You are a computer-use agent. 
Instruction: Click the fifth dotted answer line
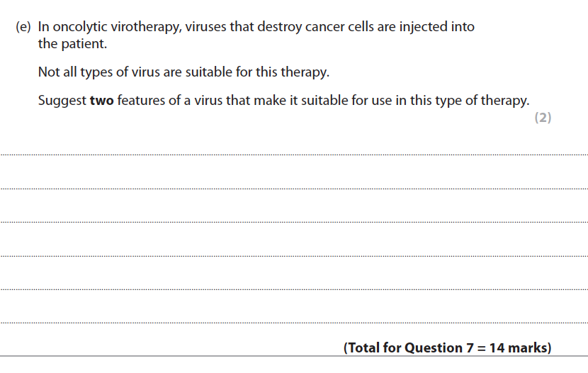pyautogui.click(x=294, y=289)
